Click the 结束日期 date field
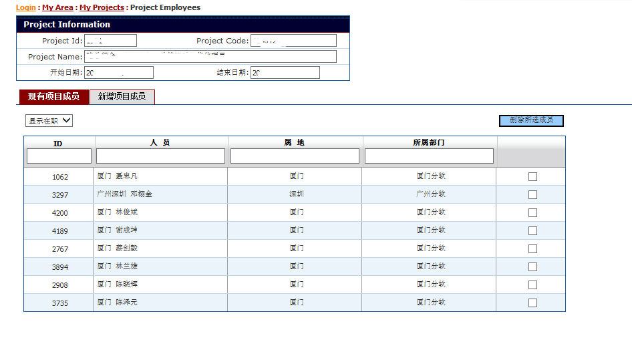632x364 pixels. tap(285, 73)
